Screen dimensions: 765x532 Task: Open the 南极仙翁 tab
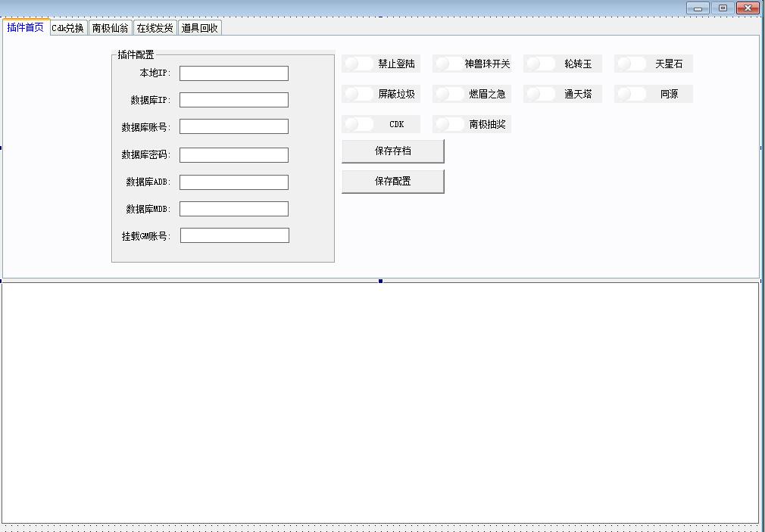(111, 28)
